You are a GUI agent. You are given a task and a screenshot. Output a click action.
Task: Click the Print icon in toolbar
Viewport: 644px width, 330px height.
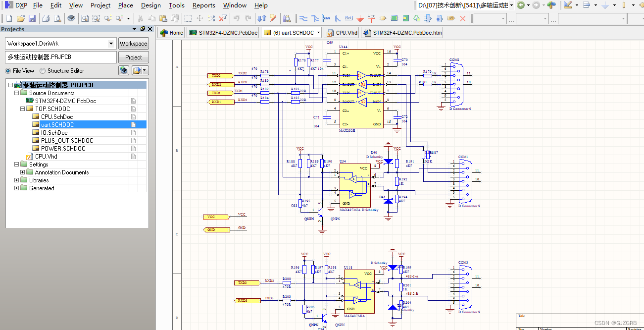46,18
